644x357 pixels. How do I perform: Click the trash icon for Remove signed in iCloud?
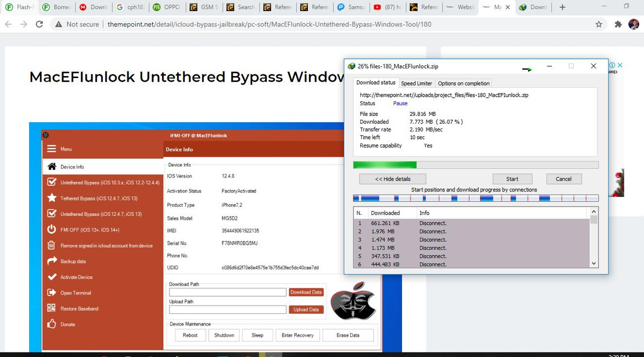point(51,245)
